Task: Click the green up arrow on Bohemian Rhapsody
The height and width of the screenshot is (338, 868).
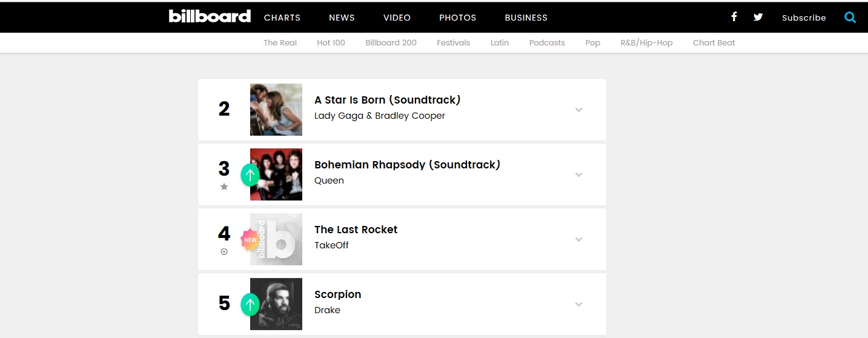Action: (x=250, y=175)
